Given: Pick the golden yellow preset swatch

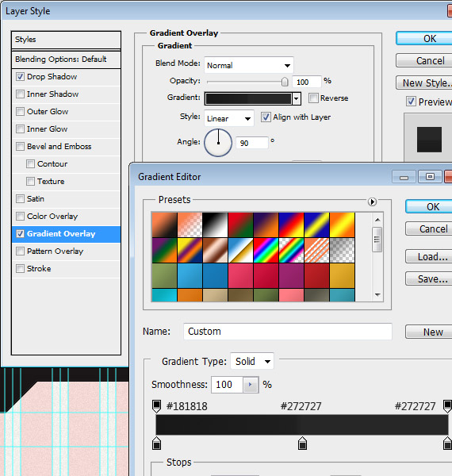Looking at the screenshot, I should coord(343,275).
